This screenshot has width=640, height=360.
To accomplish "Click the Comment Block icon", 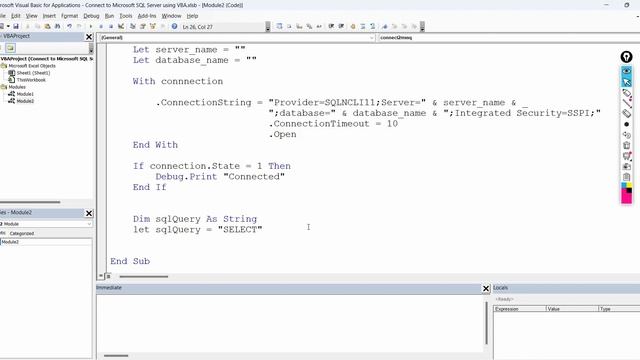I will (362, 26).
